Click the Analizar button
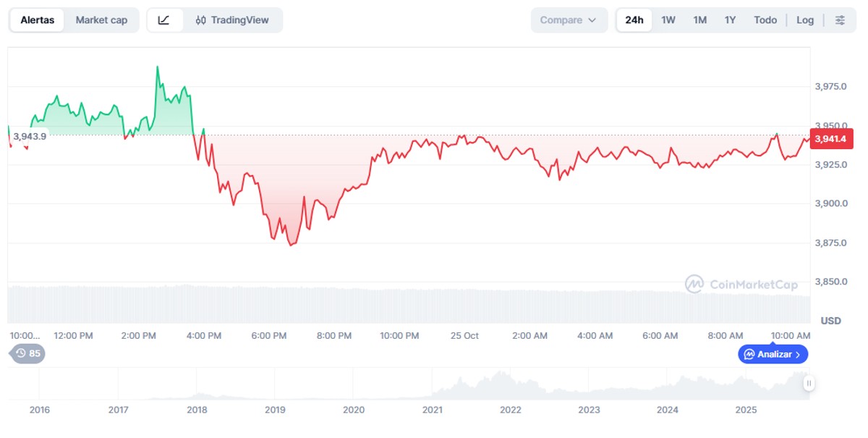868x438 pixels. pyautogui.click(x=773, y=354)
